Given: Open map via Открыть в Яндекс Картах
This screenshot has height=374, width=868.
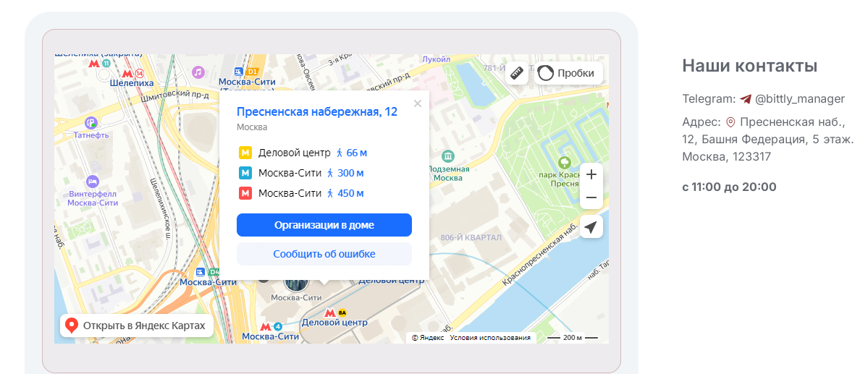Looking at the screenshot, I should (x=137, y=326).
